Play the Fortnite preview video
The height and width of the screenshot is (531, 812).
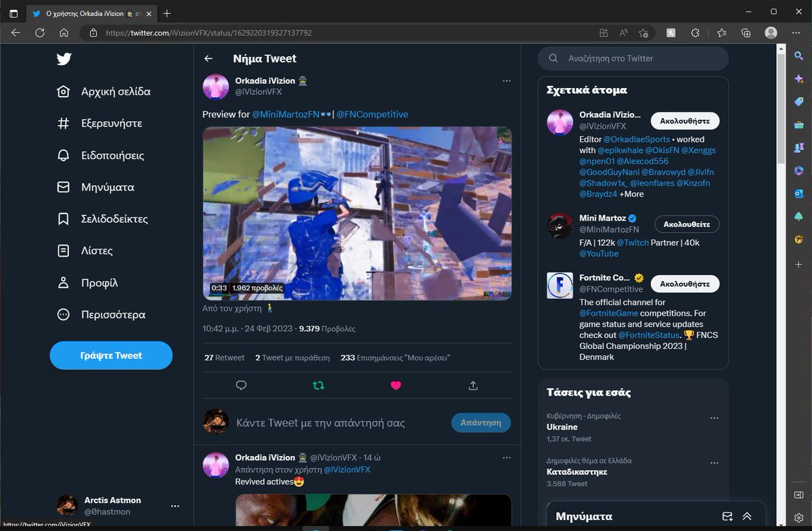point(357,213)
